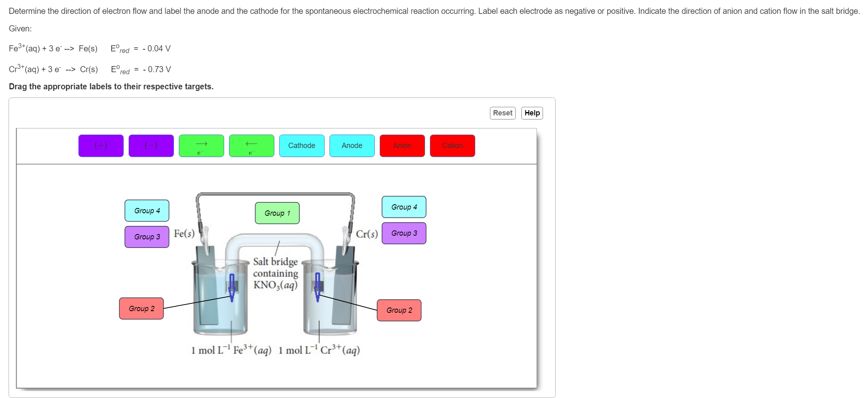The image size is (868, 398).
Task: Click Group 4 target next to Fe(s)
Action: pyautogui.click(x=147, y=210)
